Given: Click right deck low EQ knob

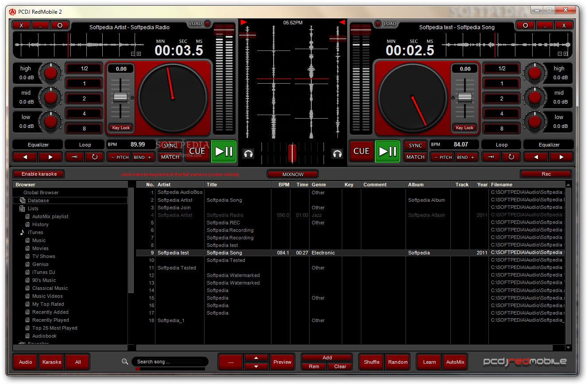Looking at the screenshot, I should 534,121.
